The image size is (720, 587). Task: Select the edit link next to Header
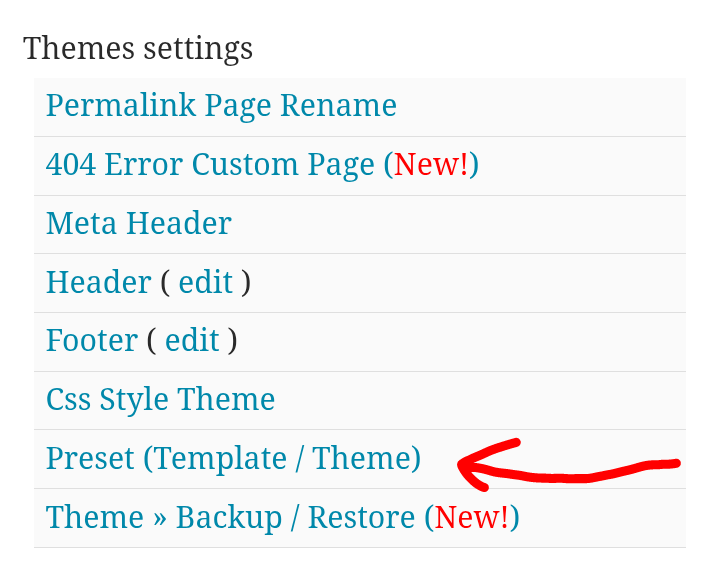205,282
